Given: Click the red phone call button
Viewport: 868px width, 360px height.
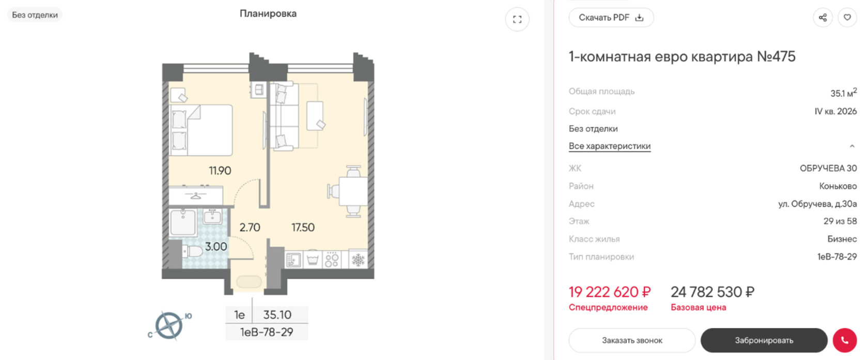Looking at the screenshot, I should pyautogui.click(x=845, y=340).
